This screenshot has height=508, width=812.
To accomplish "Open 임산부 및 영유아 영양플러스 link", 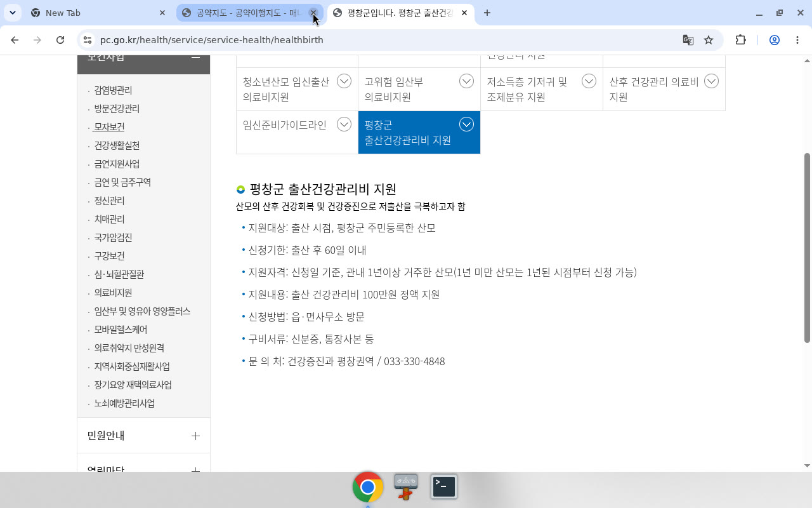I will pyautogui.click(x=142, y=311).
